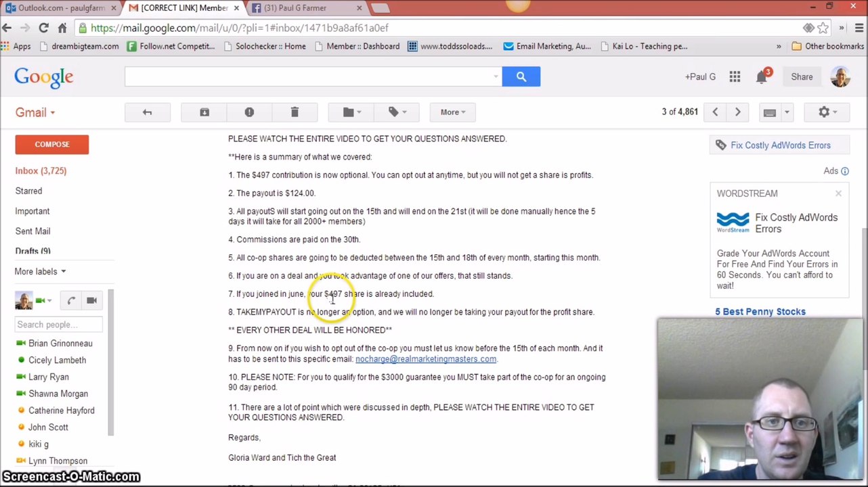
Task: Show hidden bookmarks chevron
Action: point(779,46)
